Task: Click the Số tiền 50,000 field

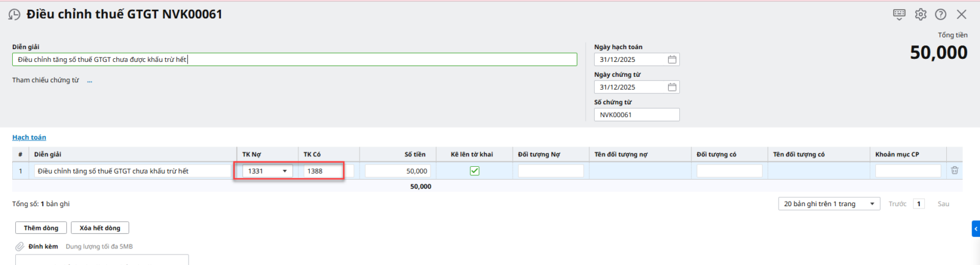Action: (x=398, y=171)
